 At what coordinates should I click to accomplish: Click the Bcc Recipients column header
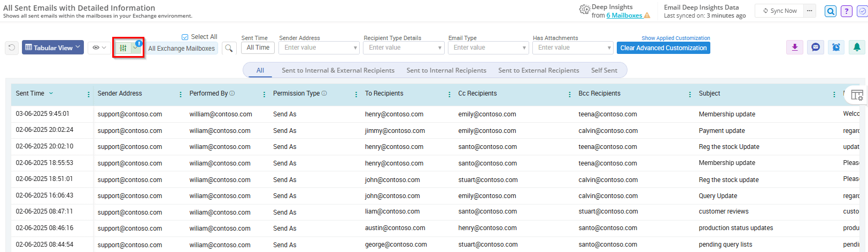click(599, 93)
